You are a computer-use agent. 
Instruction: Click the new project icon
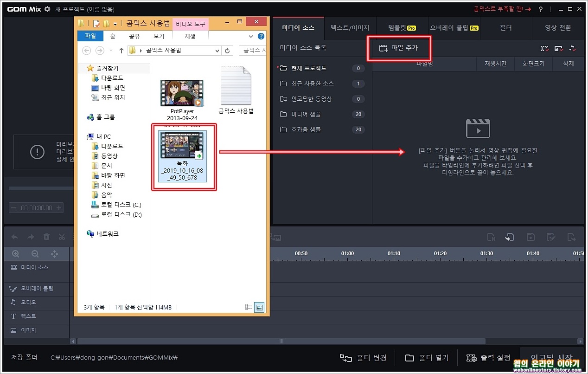pyautogui.click(x=491, y=237)
